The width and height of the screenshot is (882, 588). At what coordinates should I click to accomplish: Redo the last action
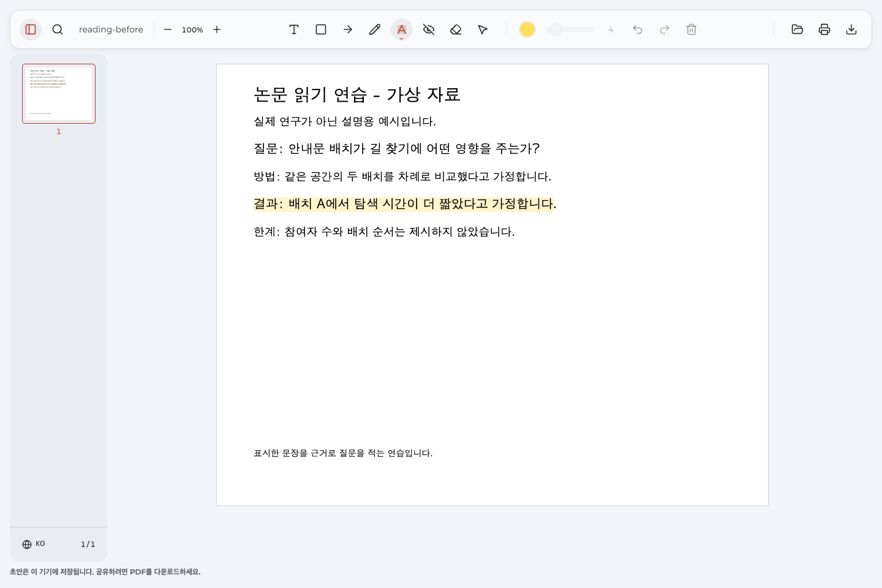665,29
